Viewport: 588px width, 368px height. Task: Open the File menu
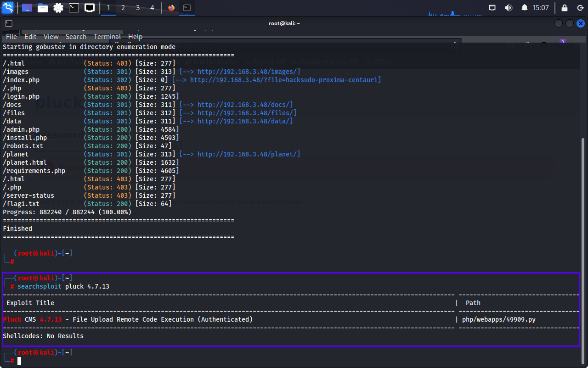coord(11,37)
